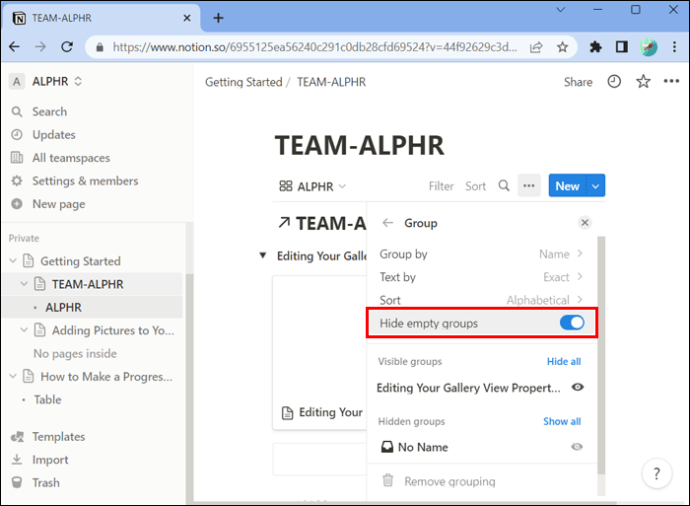The height and width of the screenshot is (506, 690).
Task: Click Hide all visible groups
Action: tap(564, 361)
